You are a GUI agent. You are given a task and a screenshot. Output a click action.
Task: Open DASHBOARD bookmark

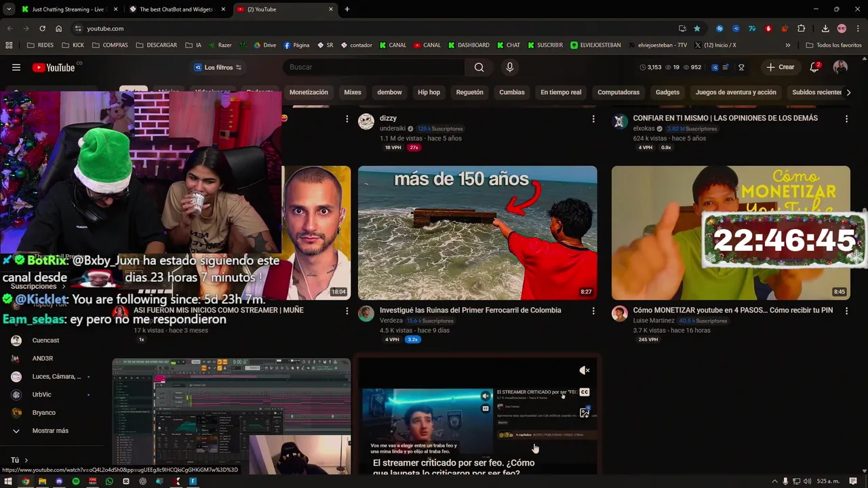pyautogui.click(x=469, y=45)
